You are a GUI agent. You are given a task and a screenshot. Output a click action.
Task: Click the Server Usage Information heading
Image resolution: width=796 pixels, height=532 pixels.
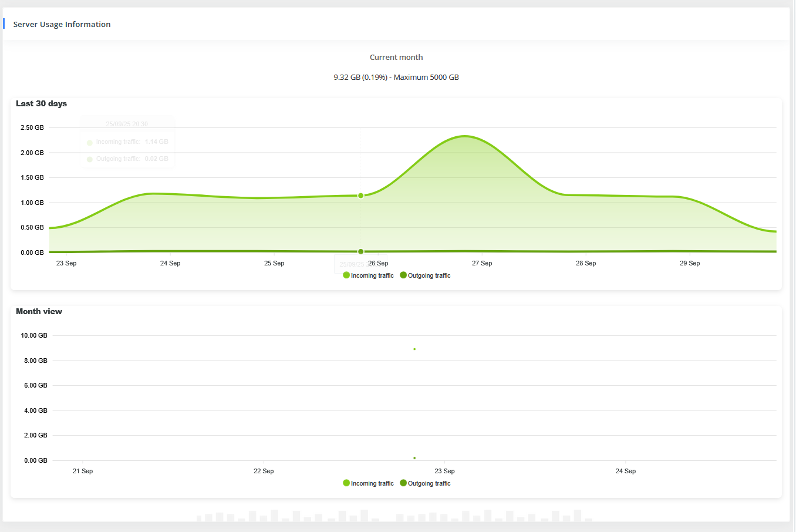pos(62,24)
